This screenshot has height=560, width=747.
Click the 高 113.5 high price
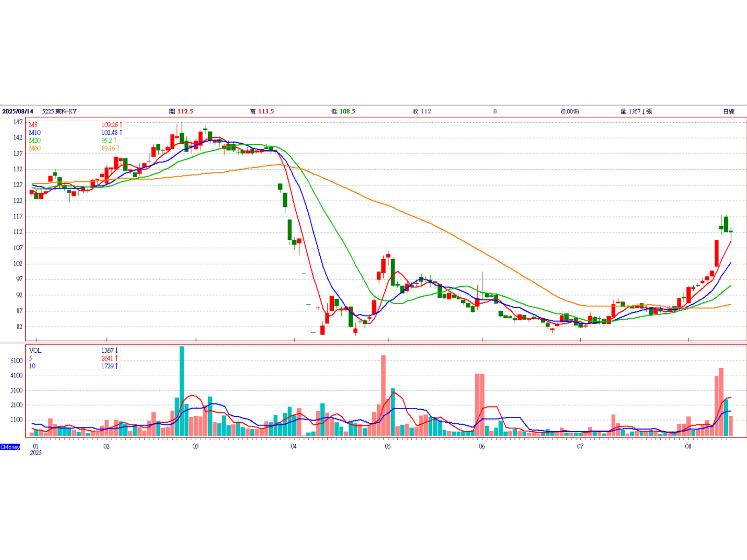click(262, 112)
